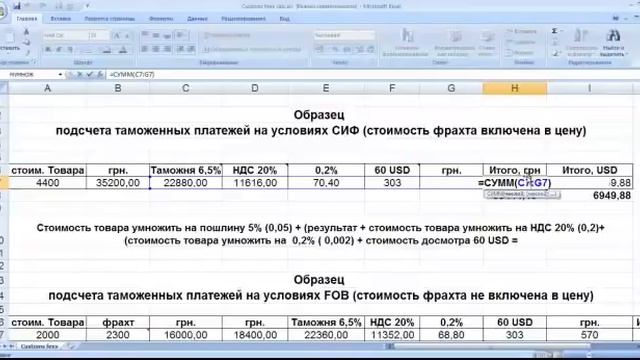
Task: Open the Clipboard group dialog launcher
Action: pyautogui.click(x=34, y=62)
